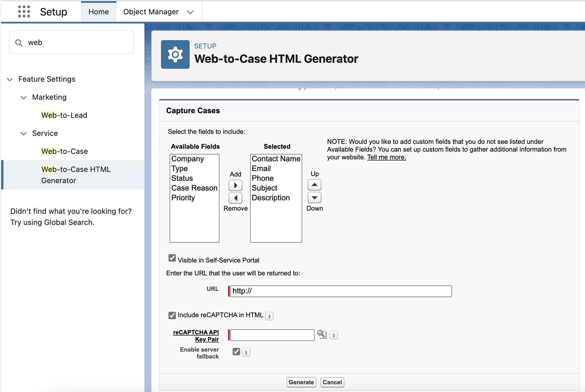Click the SETUP breadcrumb label
Screen dimensions: 585x392
pos(205,46)
